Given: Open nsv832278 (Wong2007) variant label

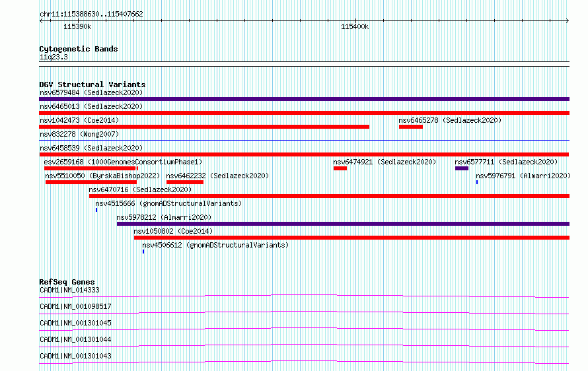Looking at the screenshot, I should pos(79,134).
